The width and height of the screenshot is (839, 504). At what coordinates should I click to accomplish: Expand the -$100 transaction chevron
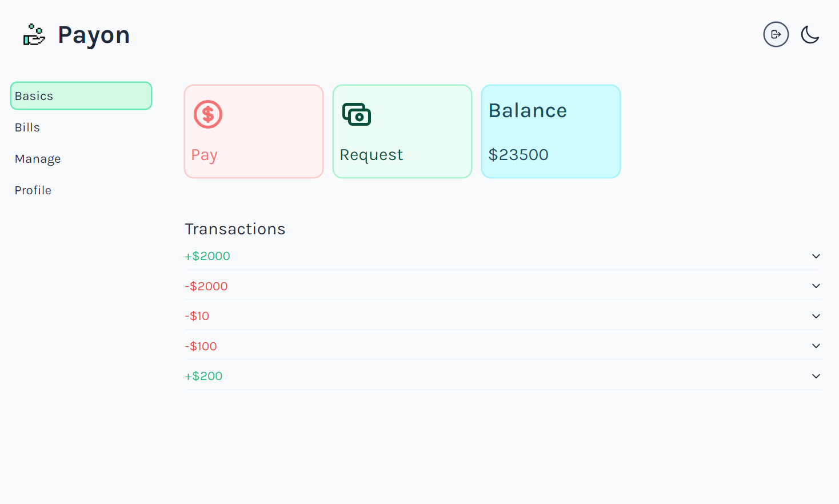click(816, 346)
